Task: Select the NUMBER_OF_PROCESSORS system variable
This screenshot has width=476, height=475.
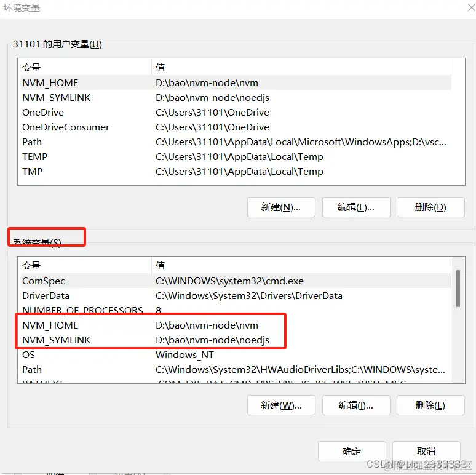Action: point(236,309)
